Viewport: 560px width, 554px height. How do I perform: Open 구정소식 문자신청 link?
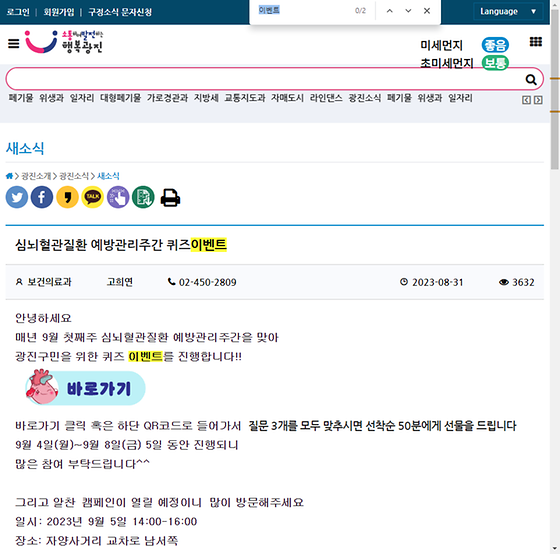[x=120, y=12]
